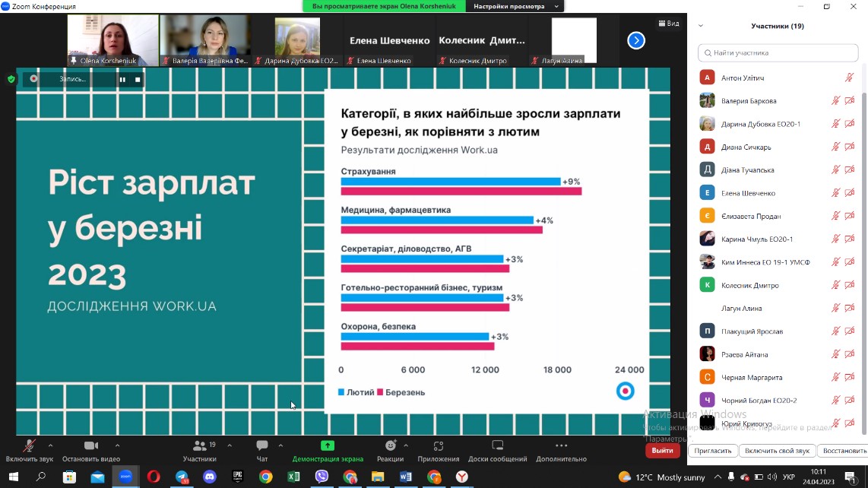Click muted mic icon for Антон Улітич

point(849,78)
